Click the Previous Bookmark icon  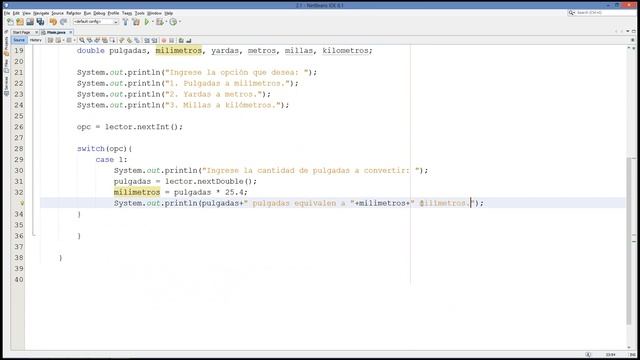tap(121, 40)
